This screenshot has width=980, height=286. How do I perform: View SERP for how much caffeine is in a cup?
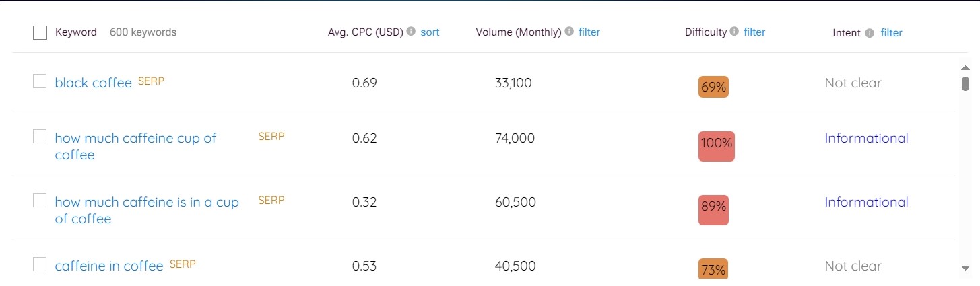pos(271,200)
